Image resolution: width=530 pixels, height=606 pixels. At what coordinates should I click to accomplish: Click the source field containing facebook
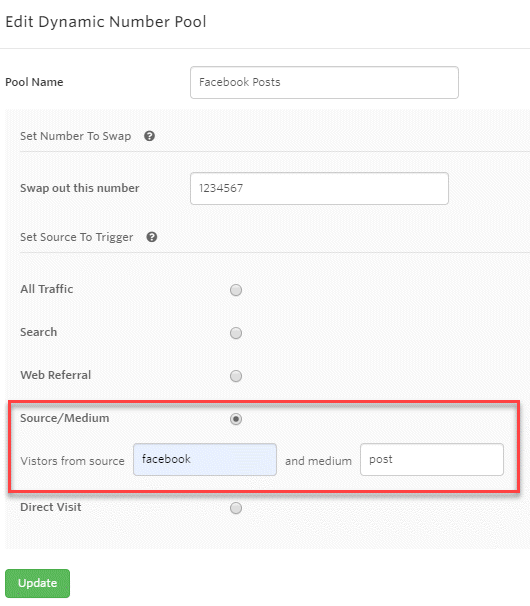tap(205, 460)
